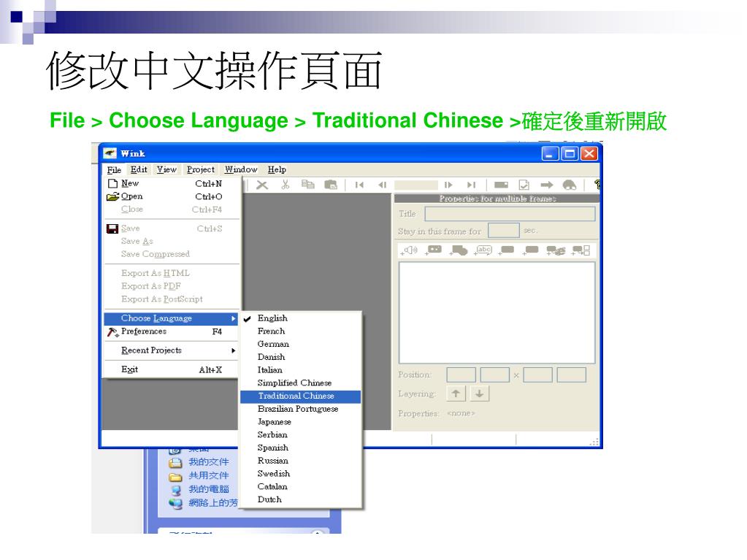Click the Wink app icon in title bar
747x560 pixels.
pyautogui.click(x=110, y=153)
